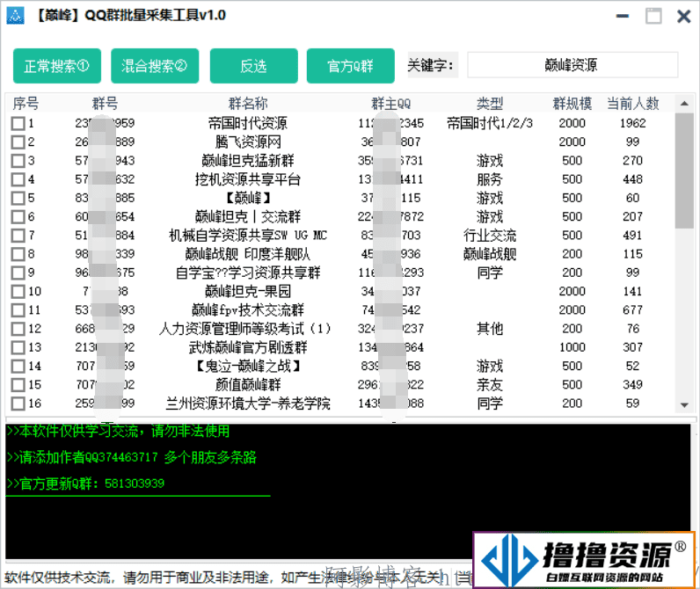Tick checkbox for 巅峰坦克-果园

coord(18,291)
